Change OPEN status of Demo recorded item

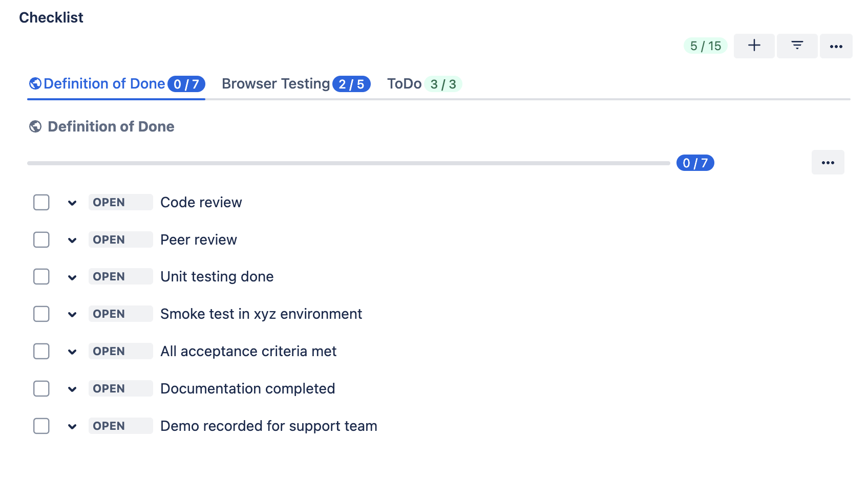point(120,426)
